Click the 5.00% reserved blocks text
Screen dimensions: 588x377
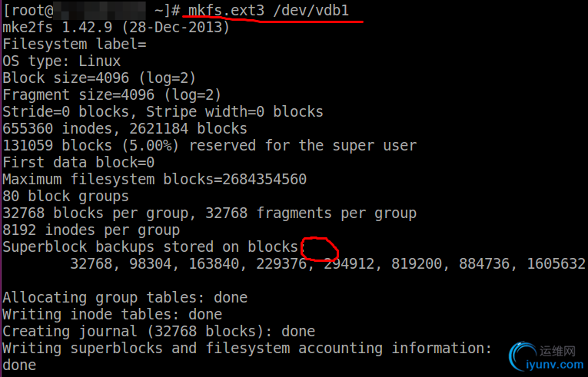click(151, 145)
